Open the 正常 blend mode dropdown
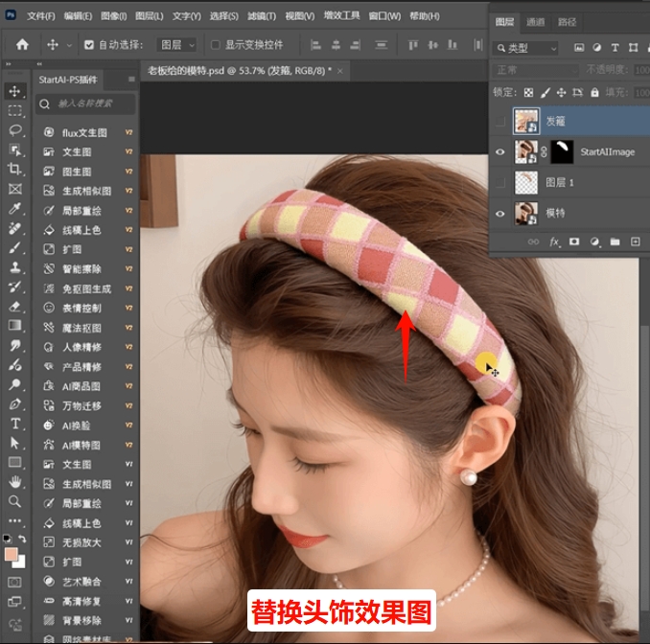 tap(536, 70)
